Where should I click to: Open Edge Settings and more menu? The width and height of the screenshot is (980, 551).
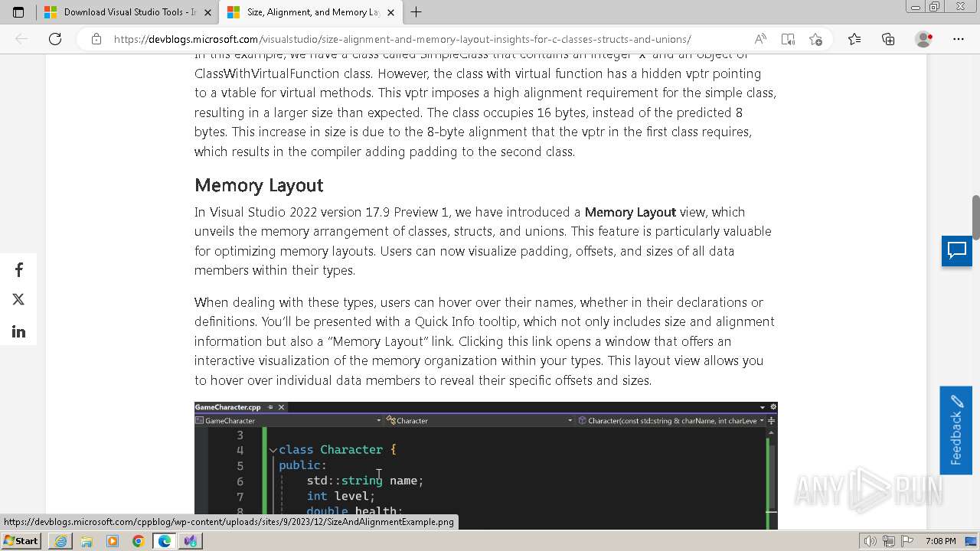coord(959,39)
